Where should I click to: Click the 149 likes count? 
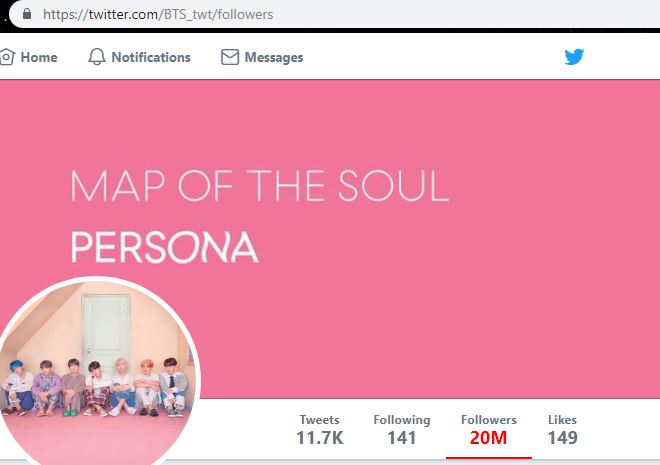563,438
